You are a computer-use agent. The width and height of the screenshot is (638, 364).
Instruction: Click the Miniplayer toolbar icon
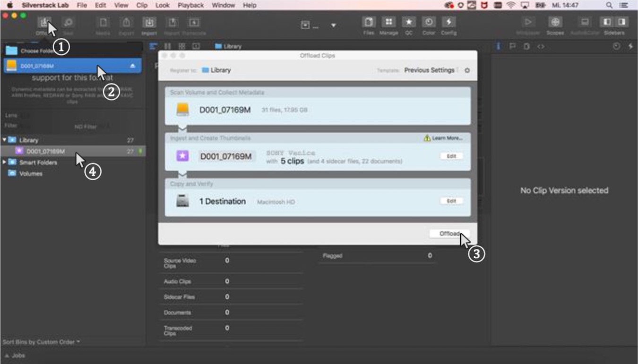point(528,22)
